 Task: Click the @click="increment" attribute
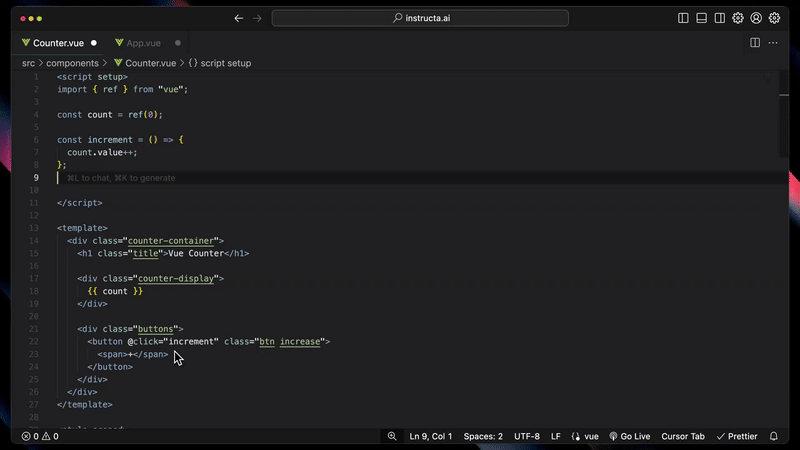[173, 342]
